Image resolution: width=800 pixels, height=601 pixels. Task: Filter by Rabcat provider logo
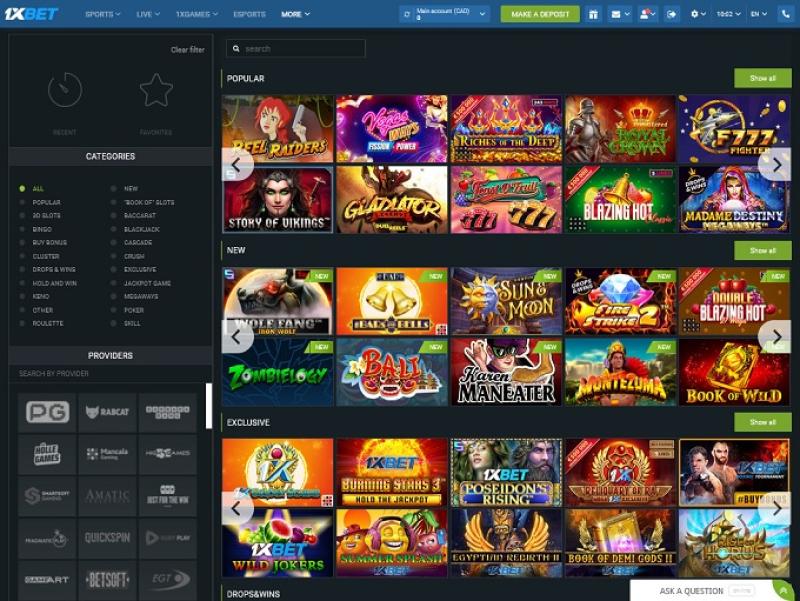(107, 412)
